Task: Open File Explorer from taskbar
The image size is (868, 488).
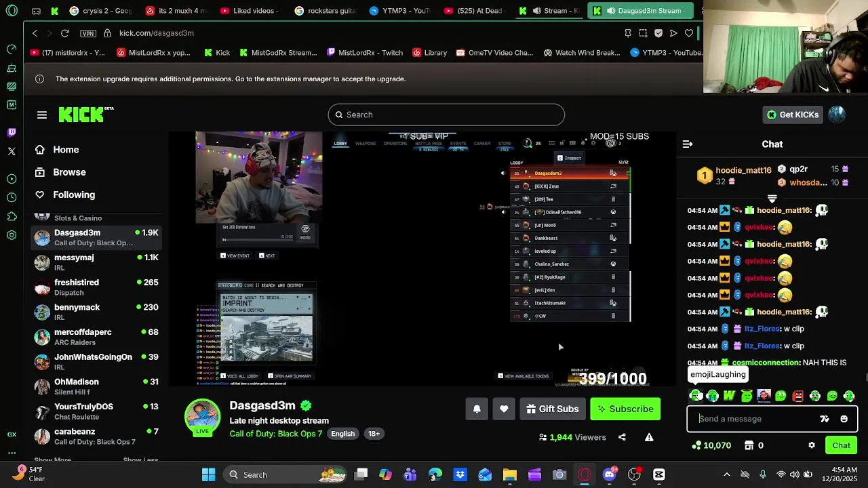Action: click(x=510, y=474)
